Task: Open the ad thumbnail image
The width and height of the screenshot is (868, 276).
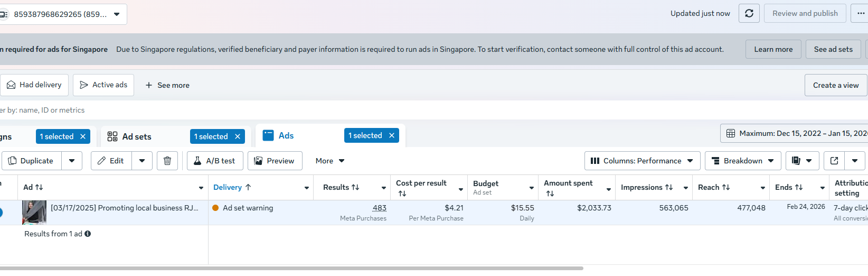Action: (34, 213)
